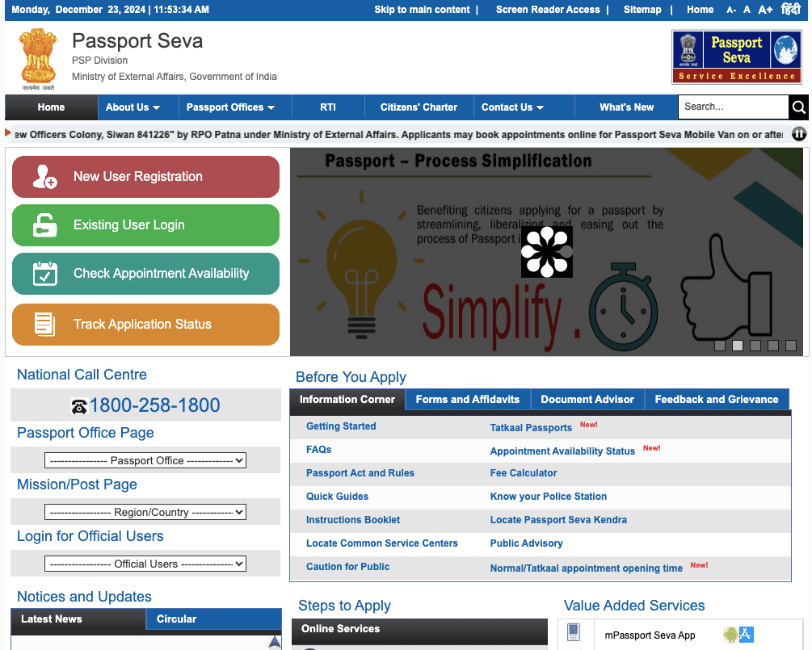Open Instructions Booklet link
The image size is (812, 650).
coord(352,519)
